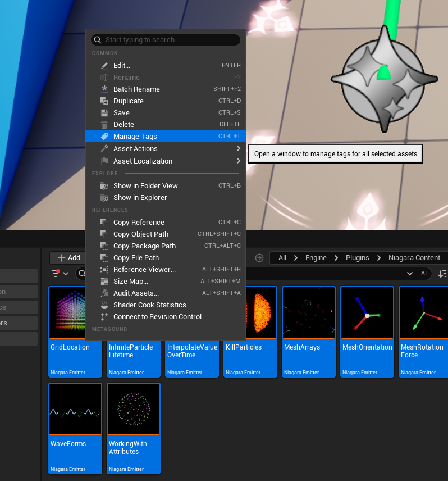Click the Asset Actions wrench icon
Viewport: 448px width, 481px height.
[x=104, y=149]
